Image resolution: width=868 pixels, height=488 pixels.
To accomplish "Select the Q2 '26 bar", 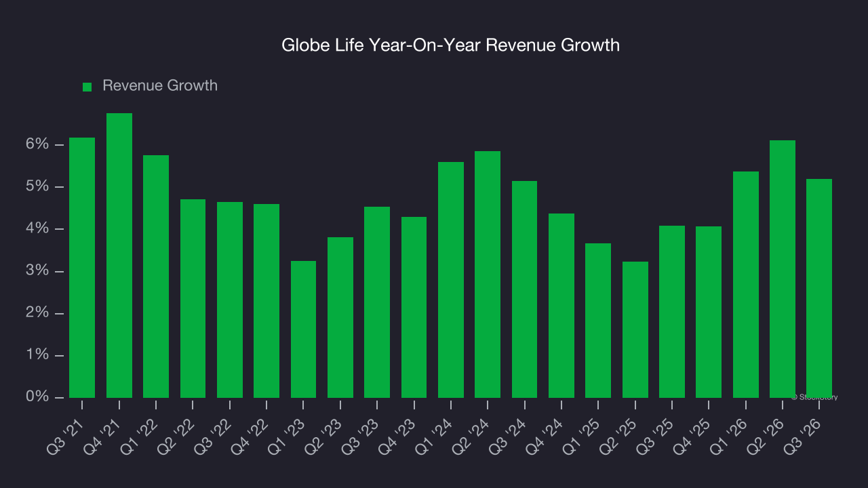I will tap(783, 269).
